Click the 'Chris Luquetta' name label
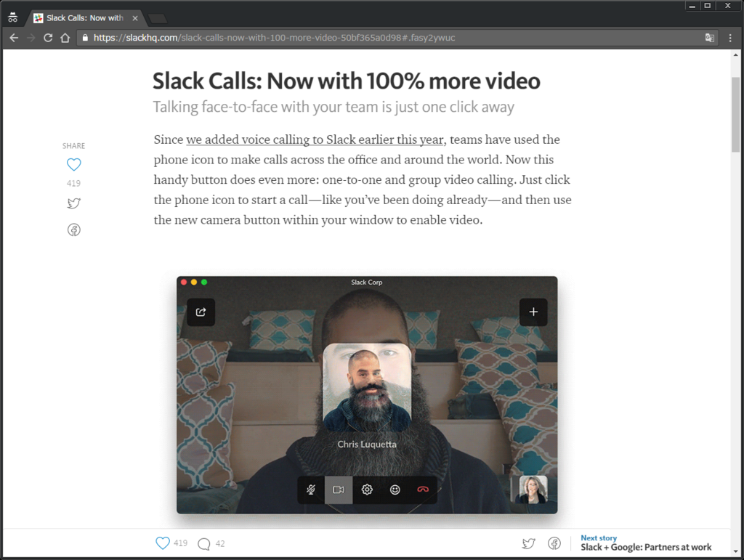 [x=367, y=445]
